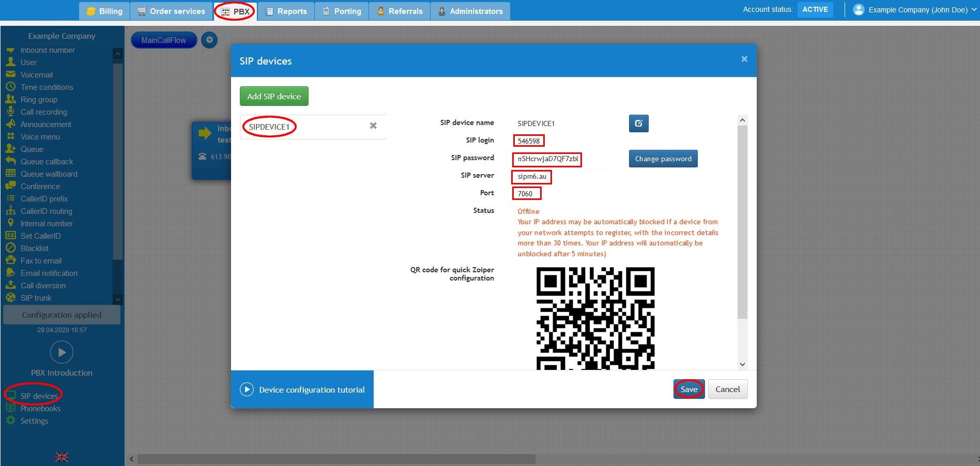This screenshot has width=980, height=466.
Task: Click the add call flow plus icon
Action: (209, 40)
